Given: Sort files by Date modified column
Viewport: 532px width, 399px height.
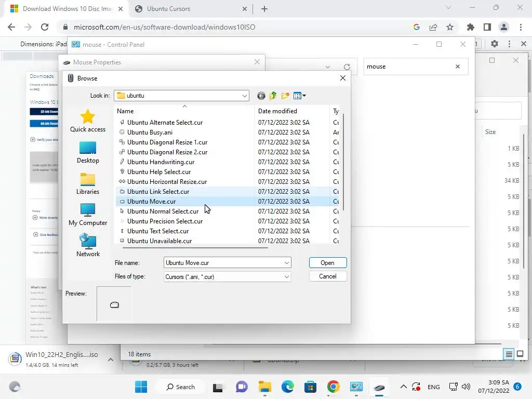Looking at the screenshot, I should [x=292, y=111].
